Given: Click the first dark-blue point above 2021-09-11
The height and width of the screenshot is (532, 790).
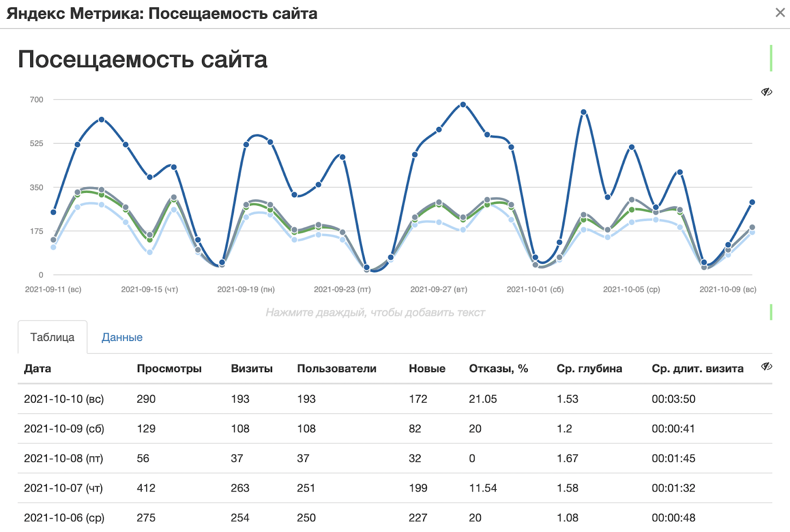Looking at the screenshot, I should click(x=53, y=212).
